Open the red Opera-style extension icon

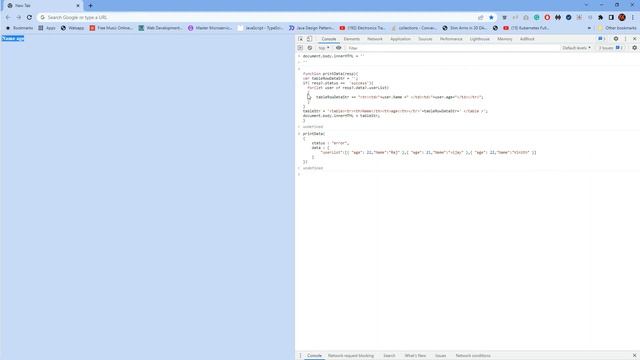[547, 18]
